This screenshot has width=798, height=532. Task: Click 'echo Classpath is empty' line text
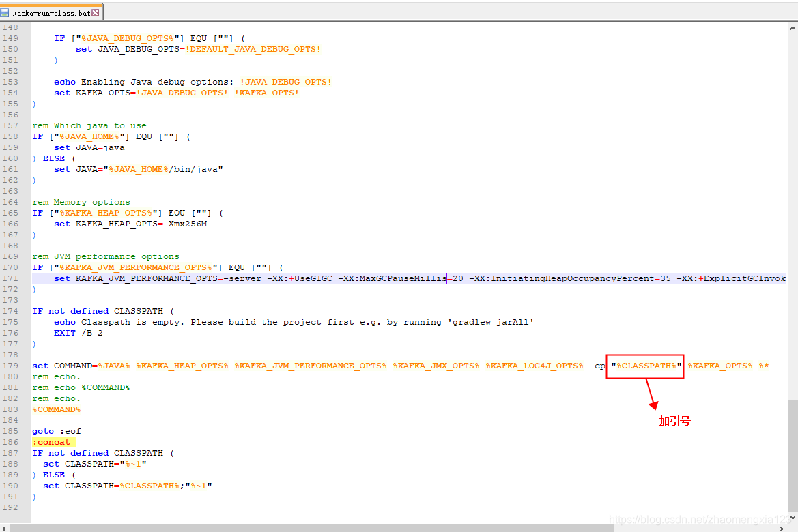(x=294, y=322)
